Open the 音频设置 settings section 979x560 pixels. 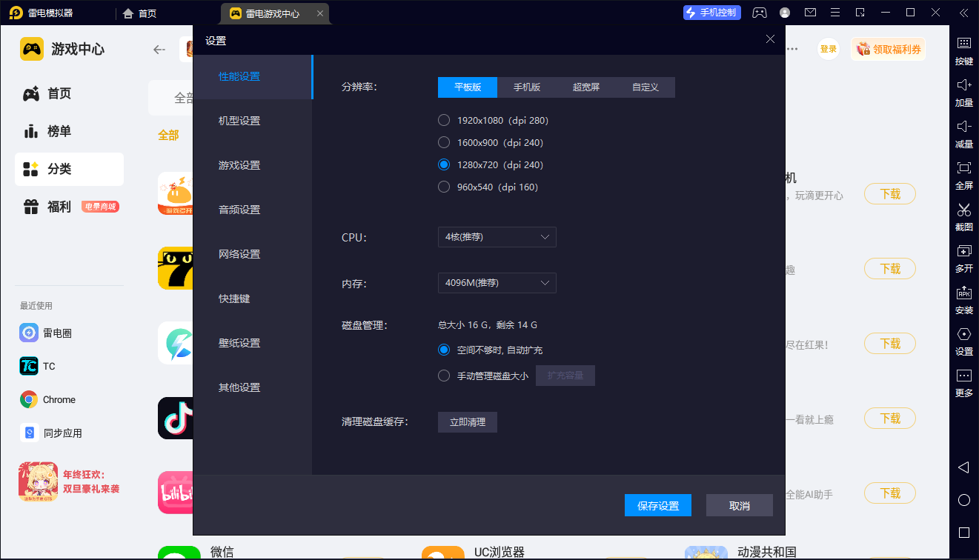click(x=238, y=209)
